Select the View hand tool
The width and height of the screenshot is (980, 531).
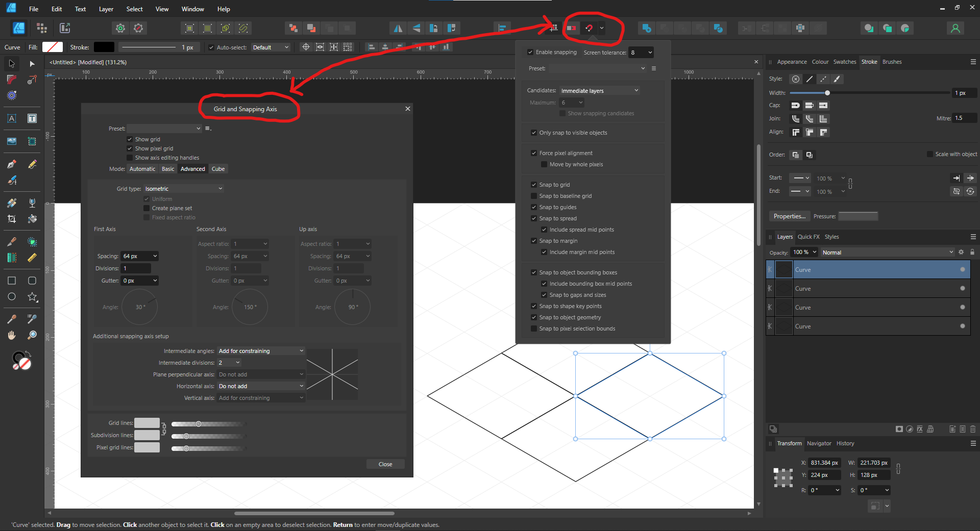tap(12, 335)
